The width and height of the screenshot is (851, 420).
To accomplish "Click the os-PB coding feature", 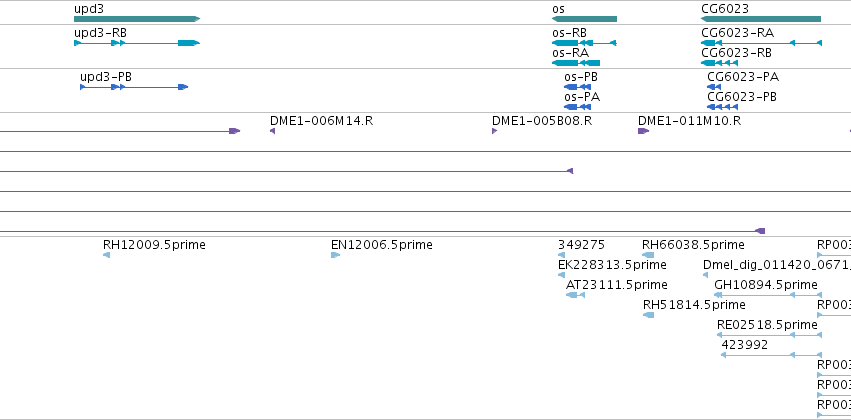I will click(x=577, y=87).
